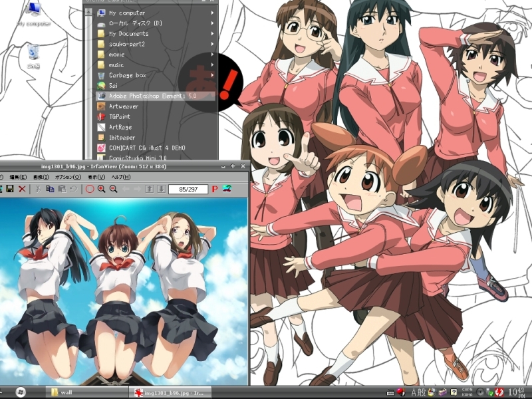532x399 pixels.
Task: Click the Windows Start orb
Action: point(21,392)
